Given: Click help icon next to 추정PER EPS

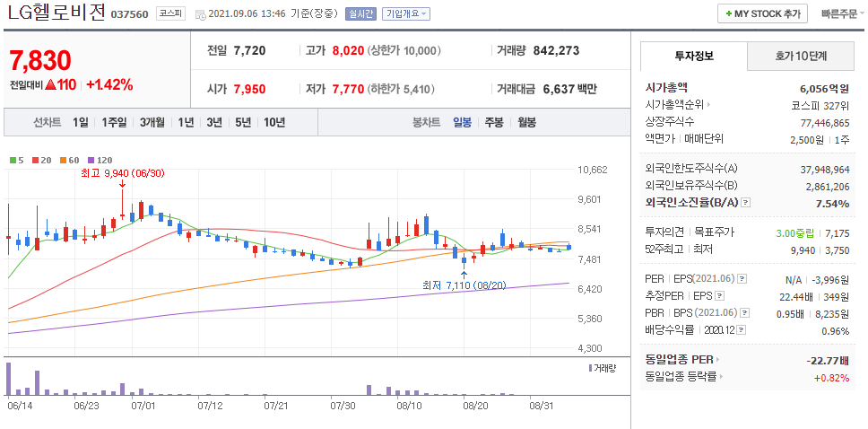Looking at the screenshot, I should click(x=720, y=296).
